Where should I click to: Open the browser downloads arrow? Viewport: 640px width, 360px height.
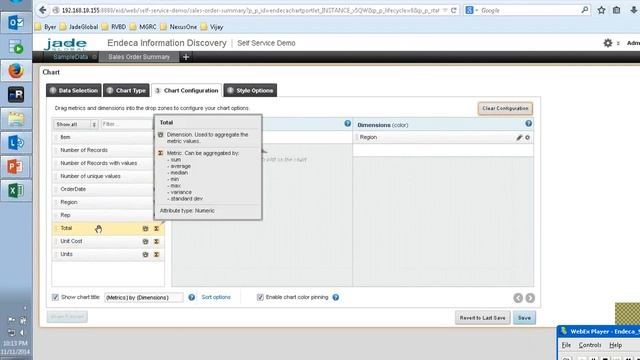tap(634, 10)
